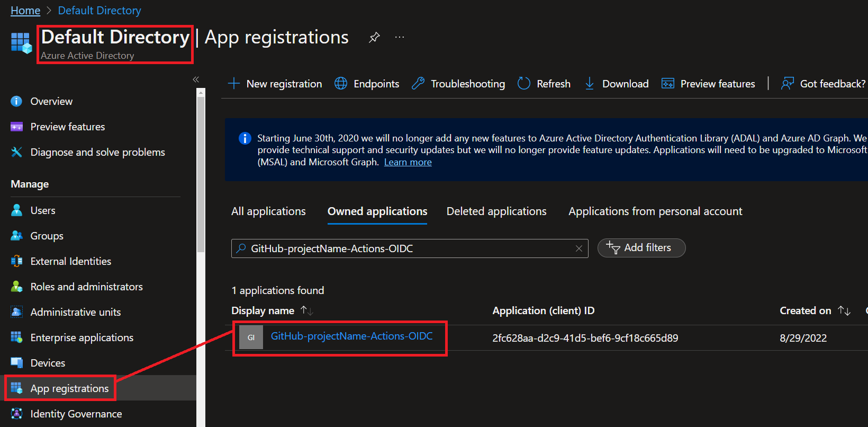Image resolution: width=868 pixels, height=427 pixels.
Task: Click the Add filters button
Action: (x=641, y=248)
